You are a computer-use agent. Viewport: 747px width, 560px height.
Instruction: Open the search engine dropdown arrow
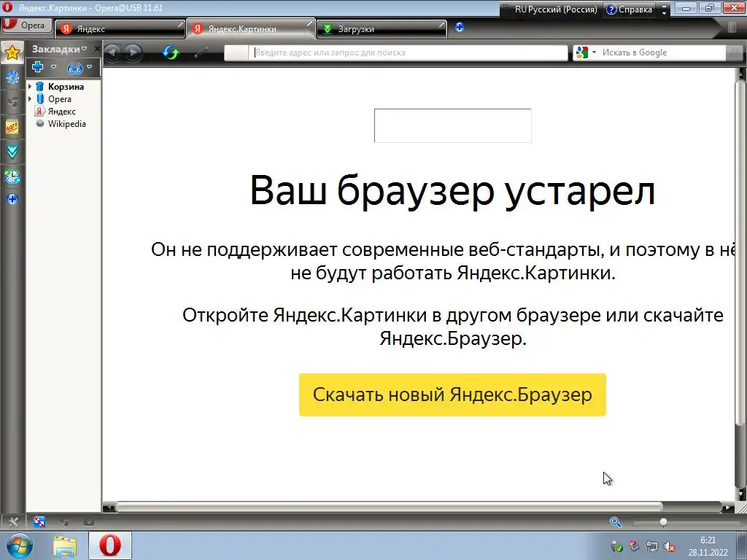coord(594,52)
